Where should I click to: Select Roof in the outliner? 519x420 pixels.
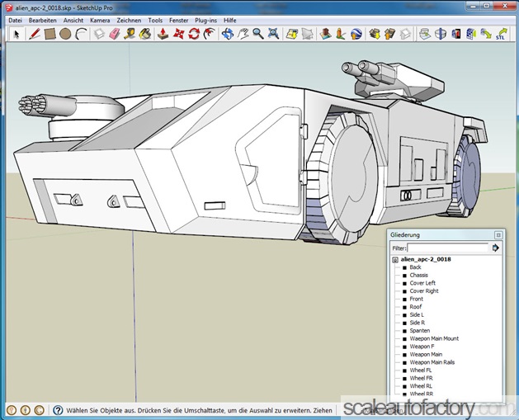pos(416,307)
